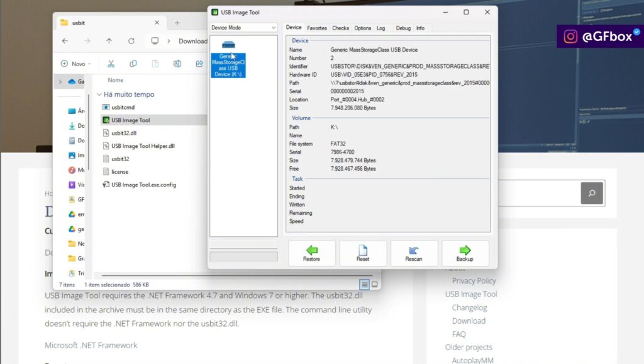
Task: Open USB Image Tool sidebar link
Action: [471, 294]
